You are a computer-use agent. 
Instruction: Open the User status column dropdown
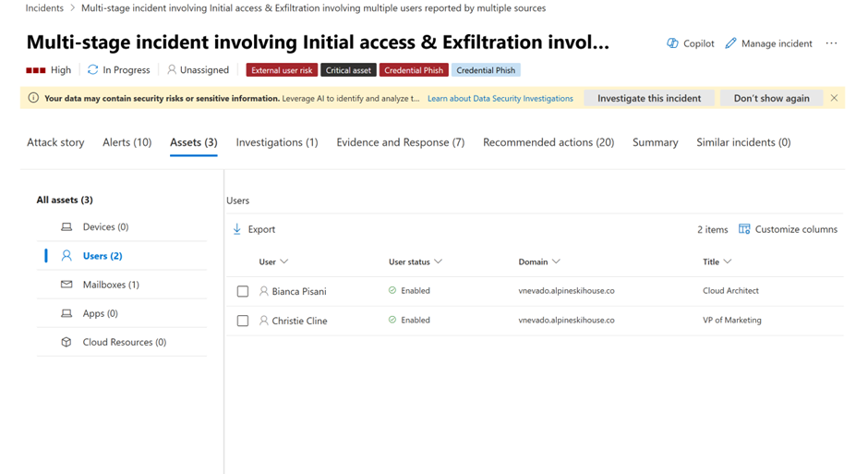(438, 261)
